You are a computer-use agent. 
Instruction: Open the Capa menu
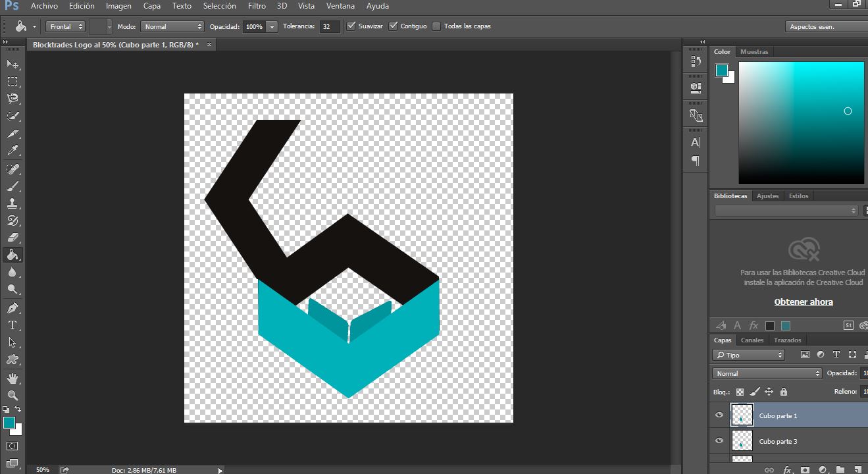(x=152, y=6)
